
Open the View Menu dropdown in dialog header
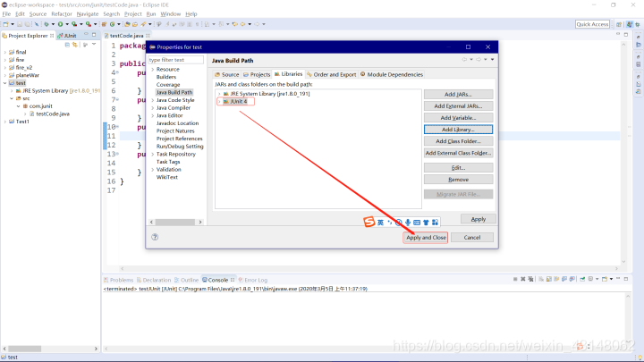(x=493, y=60)
